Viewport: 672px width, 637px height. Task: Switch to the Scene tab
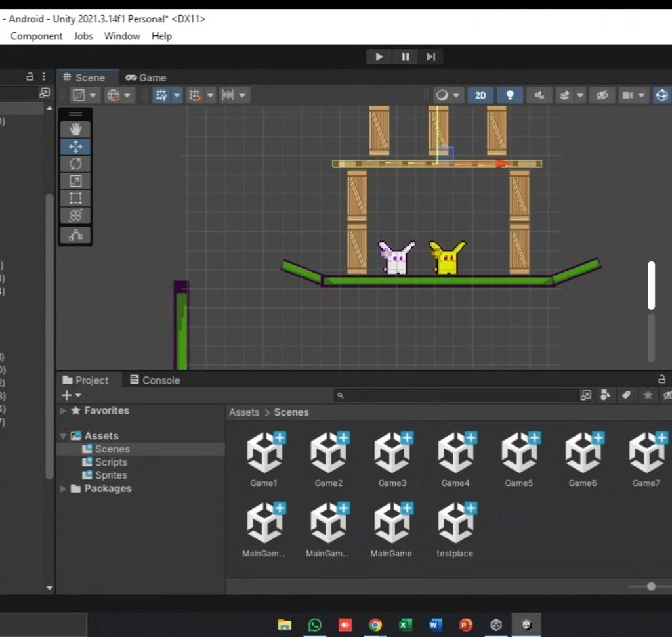(87, 77)
